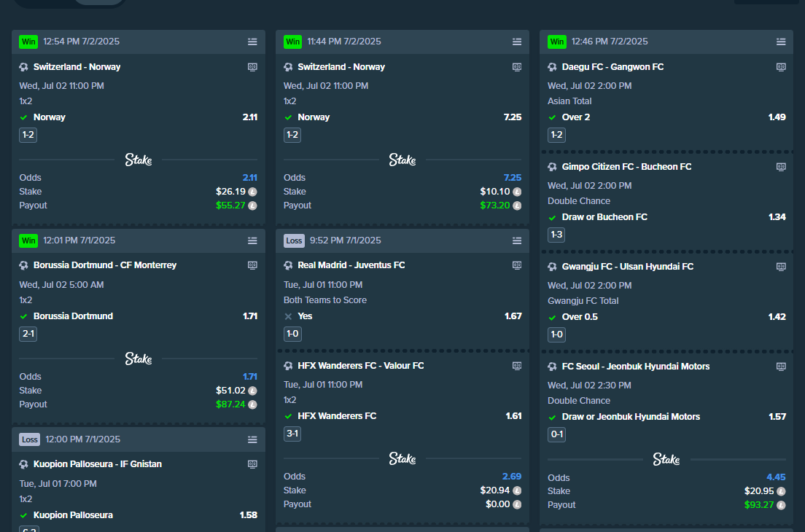Screen dimensions: 805x532
Task: Click the 'Gwangju FC Total' market label
Action: click(x=583, y=301)
